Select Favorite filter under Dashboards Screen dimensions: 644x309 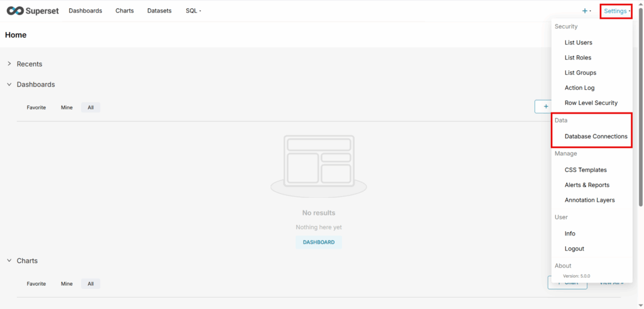pos(36,107)
